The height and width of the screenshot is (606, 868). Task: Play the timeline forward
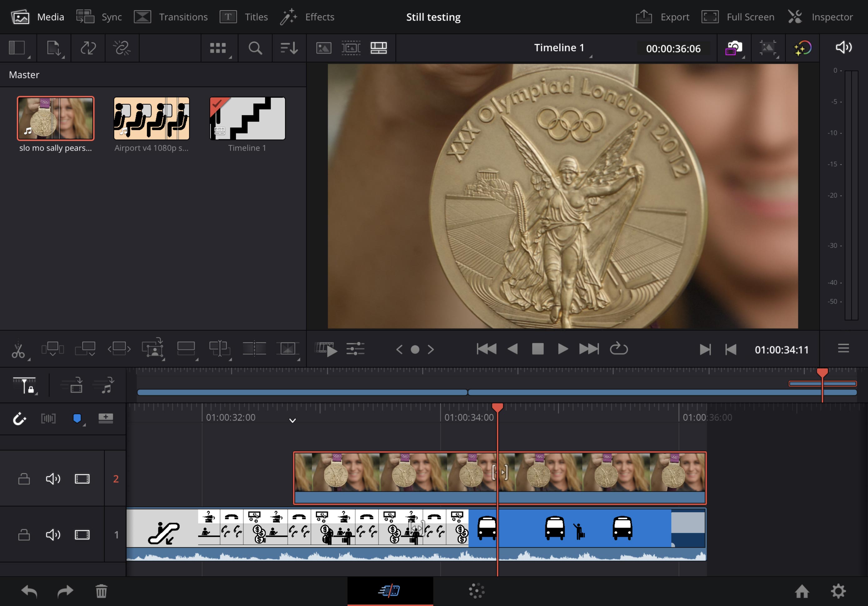tap(563, 349)
